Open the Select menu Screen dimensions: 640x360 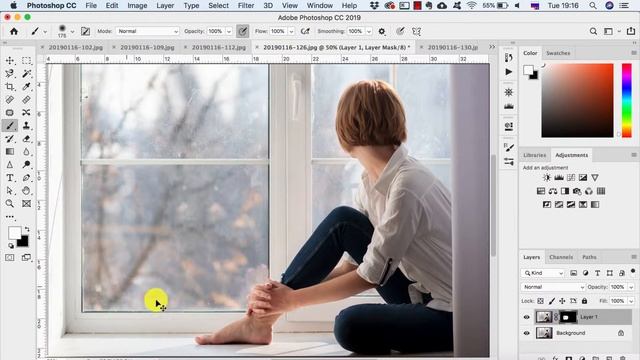click(x=218, y=6)
